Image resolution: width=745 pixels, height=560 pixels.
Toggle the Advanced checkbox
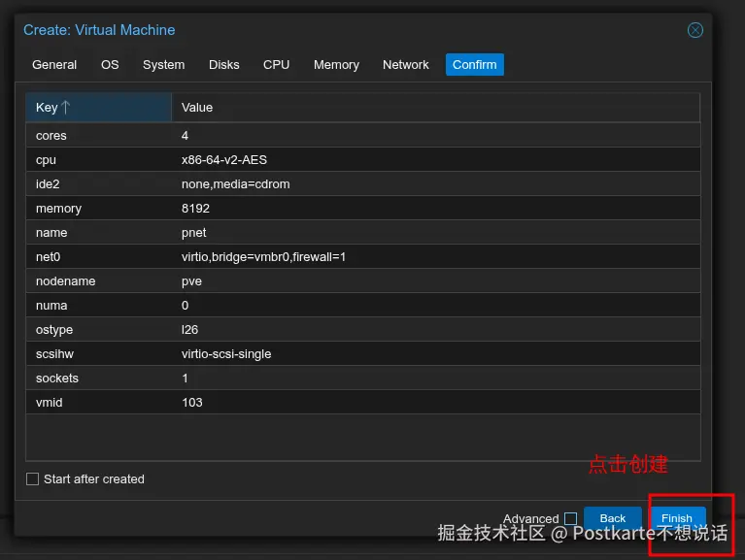[x=570, y=518]
